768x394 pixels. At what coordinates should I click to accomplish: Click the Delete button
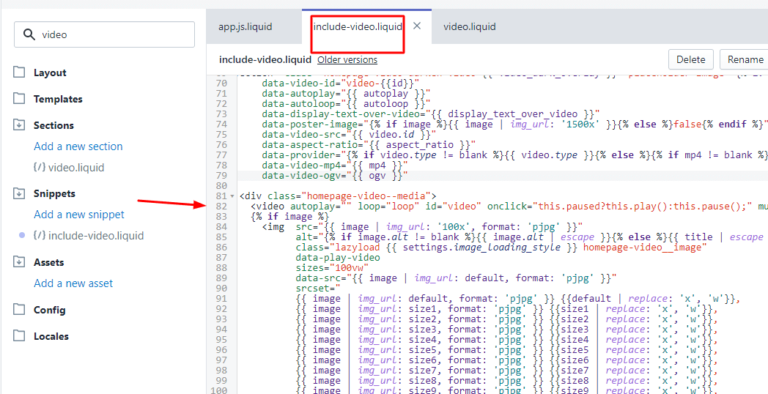coord(691,60)
